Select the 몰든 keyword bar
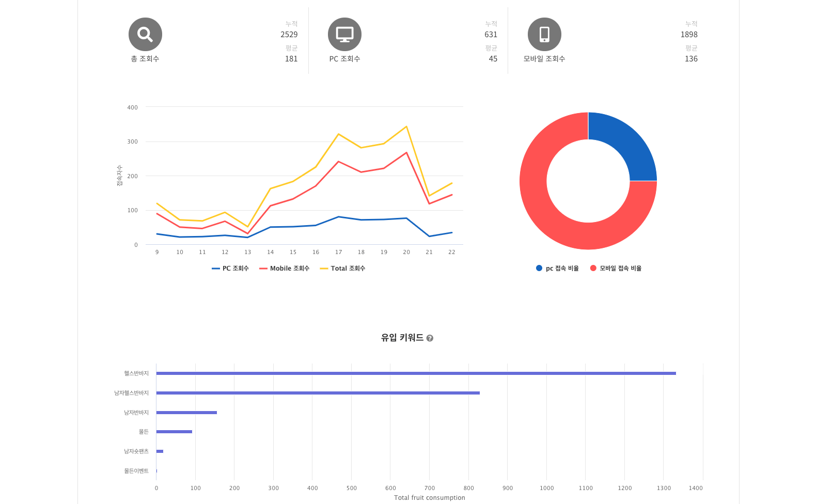The image size is (817, 504). [174, 432]
